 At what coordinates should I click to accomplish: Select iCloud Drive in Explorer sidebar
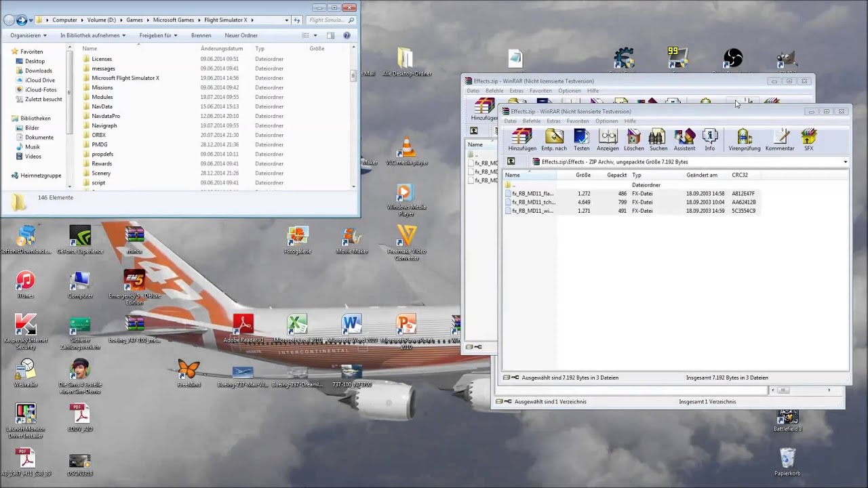coord(40,80)
